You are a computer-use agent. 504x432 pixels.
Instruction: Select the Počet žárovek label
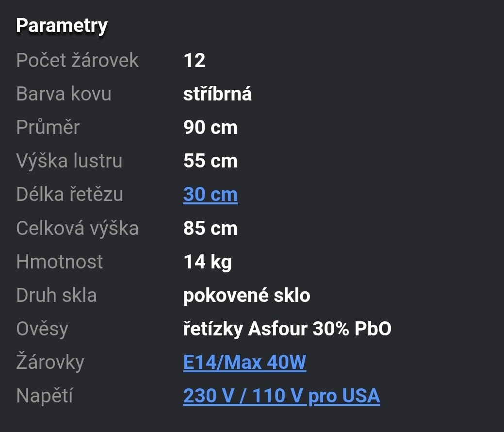click(77, 61)
